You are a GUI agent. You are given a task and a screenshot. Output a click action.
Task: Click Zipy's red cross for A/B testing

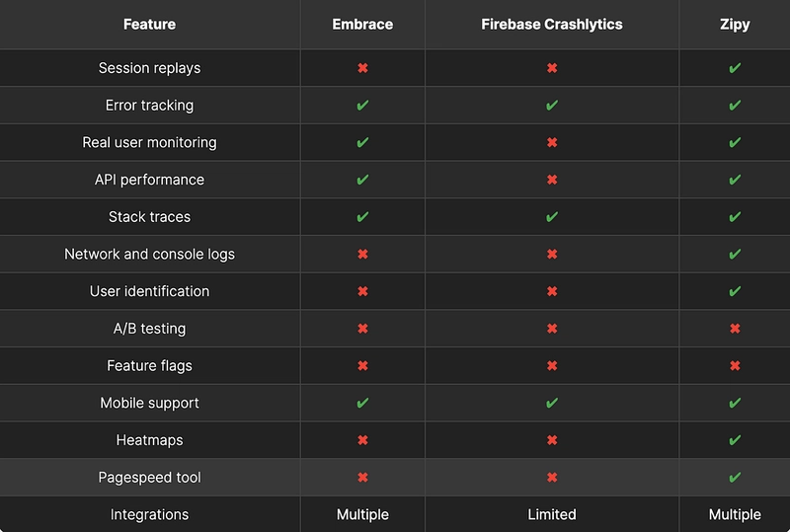click(x=735, y=329)
